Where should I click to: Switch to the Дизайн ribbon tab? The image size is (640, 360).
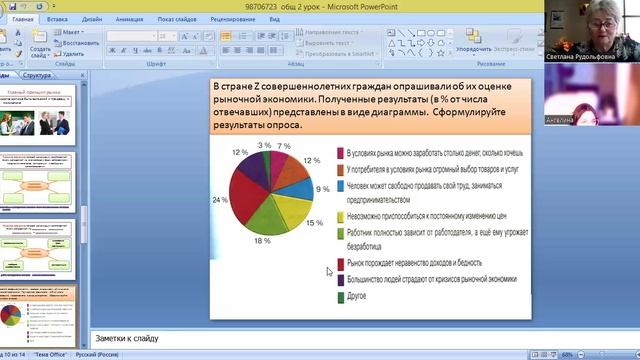(92, 19)
